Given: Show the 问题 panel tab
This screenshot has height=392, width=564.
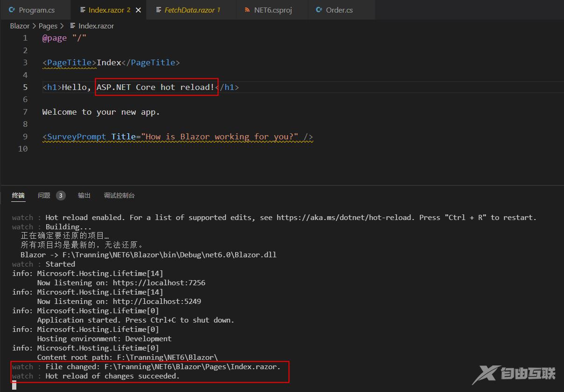Looking at the screenshot, I should [x=44, y=196].
